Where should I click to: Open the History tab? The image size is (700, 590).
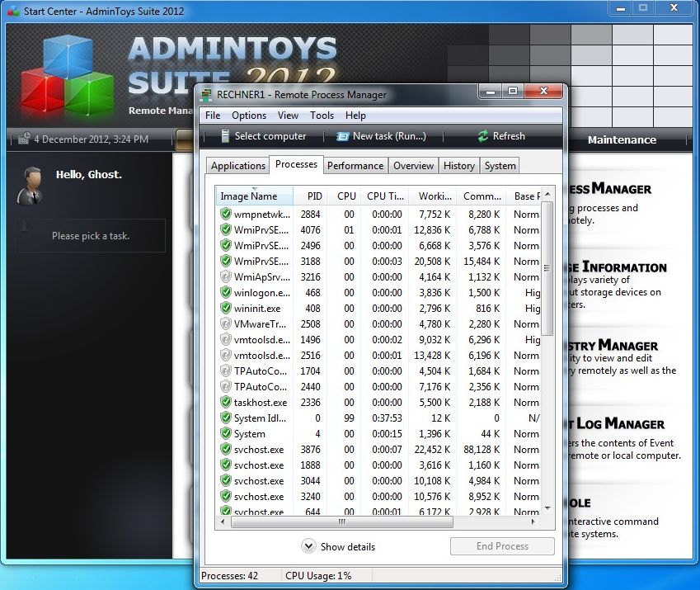point(458,166)
